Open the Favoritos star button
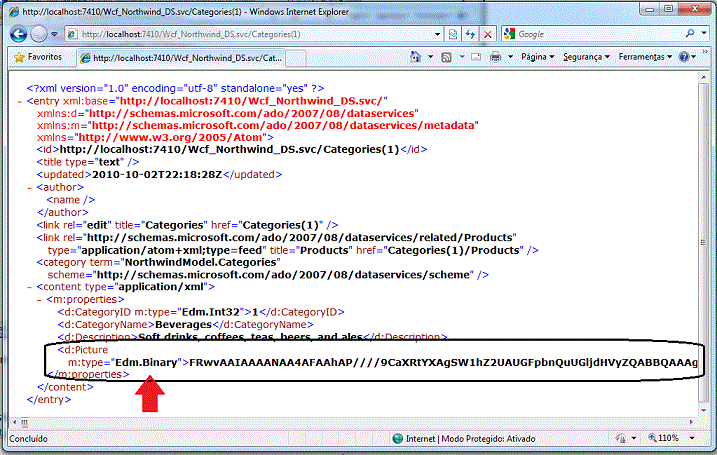The width and height of the screenshot is (717, 455). point(40,57)
